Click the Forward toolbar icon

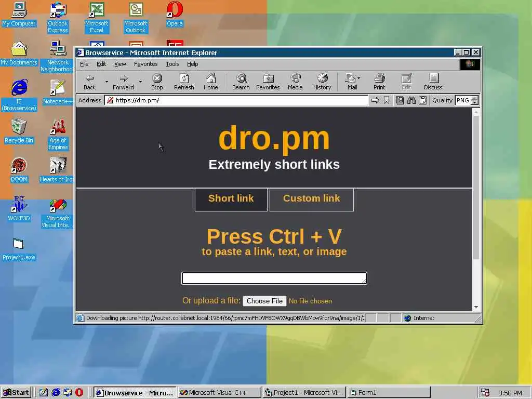tap(123, 82)
